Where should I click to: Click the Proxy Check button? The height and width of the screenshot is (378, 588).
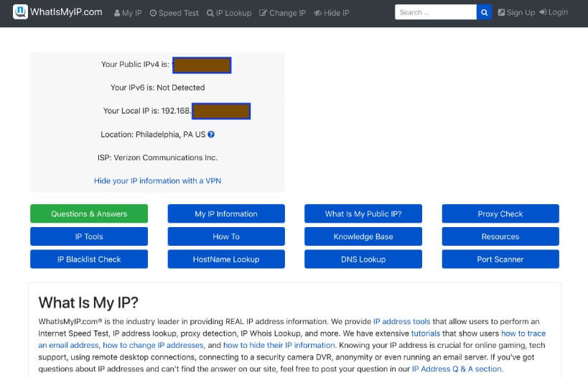pos(500,213)
